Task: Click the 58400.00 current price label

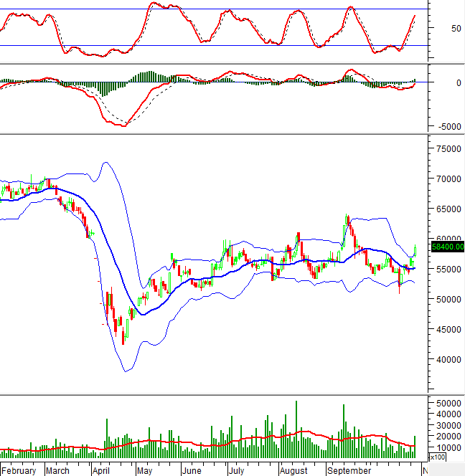Action: [448, 247]
